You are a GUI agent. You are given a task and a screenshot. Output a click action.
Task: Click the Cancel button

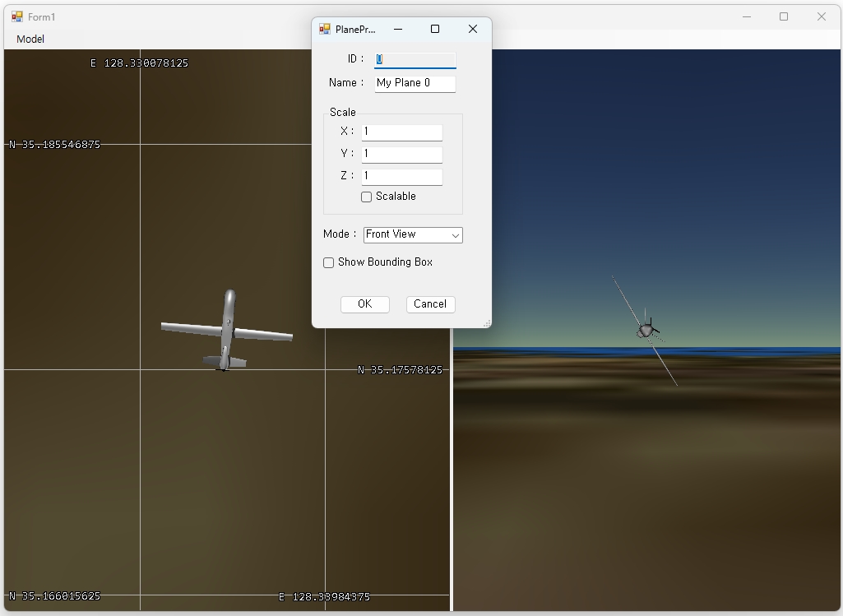point(431,304)
